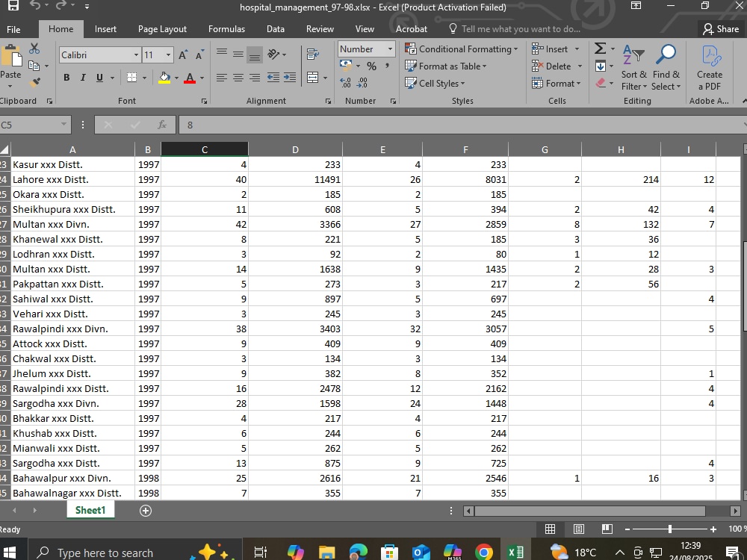Switch to the Formulas tab
747x560 pixels.
coord(226,29)
